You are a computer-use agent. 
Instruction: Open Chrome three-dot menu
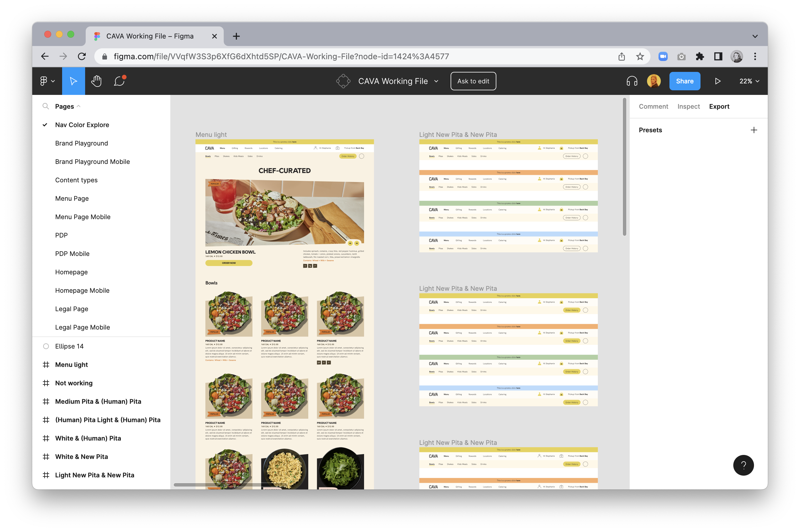click(x=755, y=56)
